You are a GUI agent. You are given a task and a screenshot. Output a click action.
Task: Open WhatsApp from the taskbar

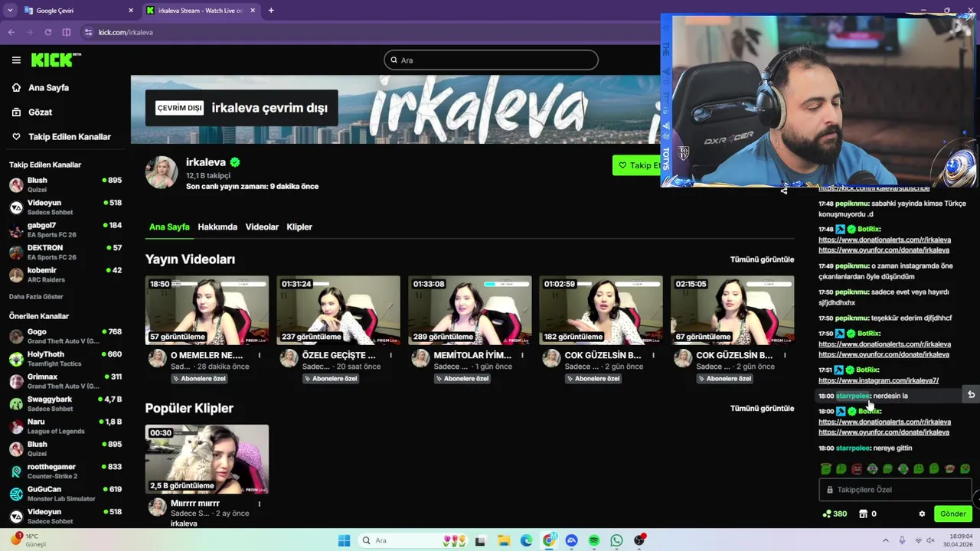pos(617,540)
